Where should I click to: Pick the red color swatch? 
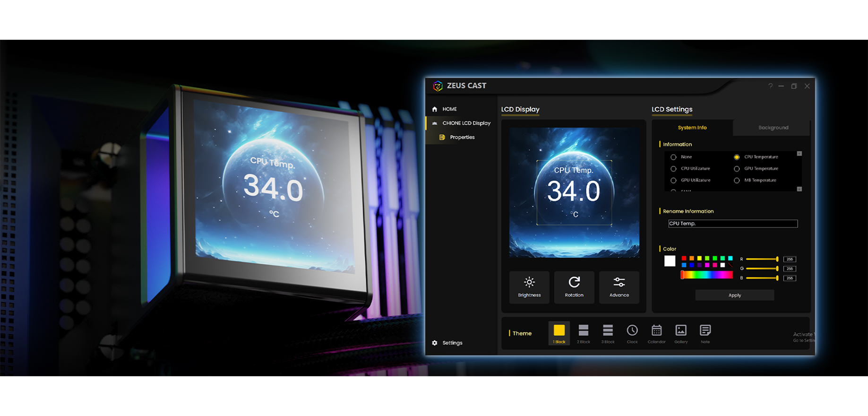click(x=684, y=258)
